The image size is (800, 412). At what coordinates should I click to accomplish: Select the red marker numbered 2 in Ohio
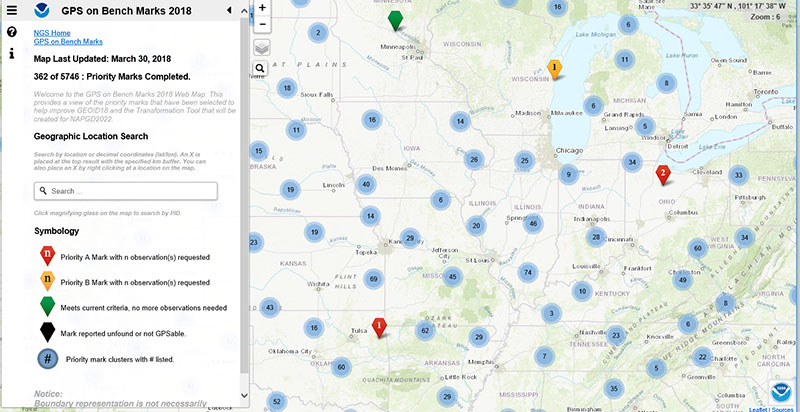pos(662,174)
